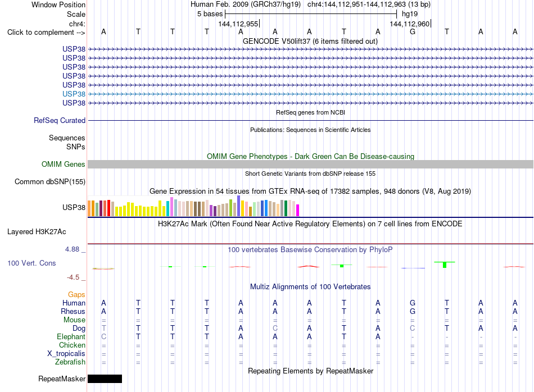Viewport: 534px width, 392px height.
Task: Click the hg19 label beside scale bar
Action: [410, 14]
